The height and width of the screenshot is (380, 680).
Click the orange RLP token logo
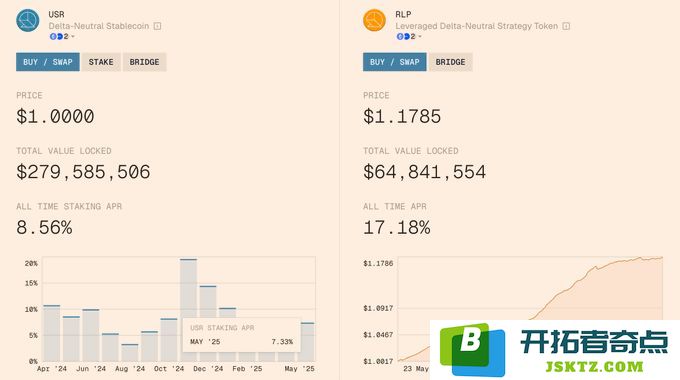pyautogui.click(x=374, y=20)
